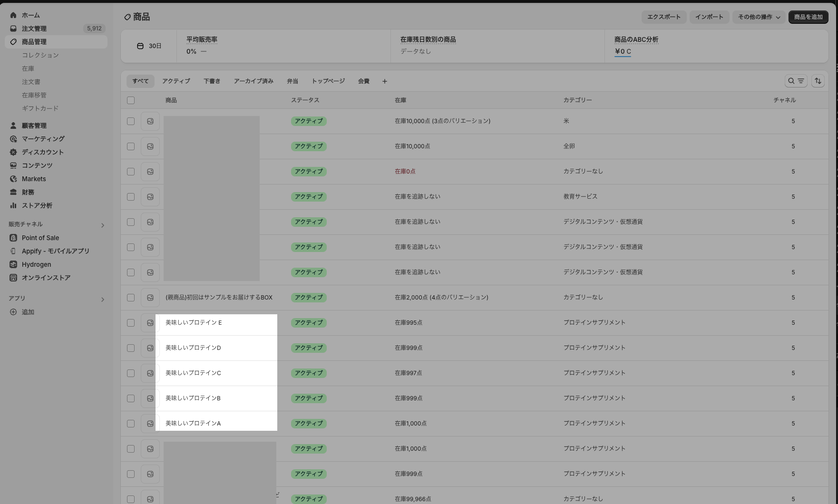The image size is (838, 504).
Task: Check the box for the 在庫0点 row
Action: coord(131,172)
